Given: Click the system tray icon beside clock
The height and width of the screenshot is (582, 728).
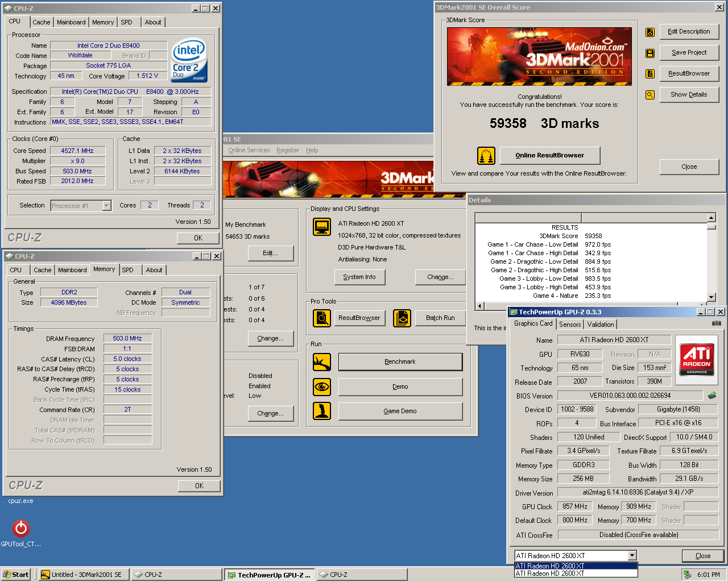Looking at the screenshot, I should point(688,575).
